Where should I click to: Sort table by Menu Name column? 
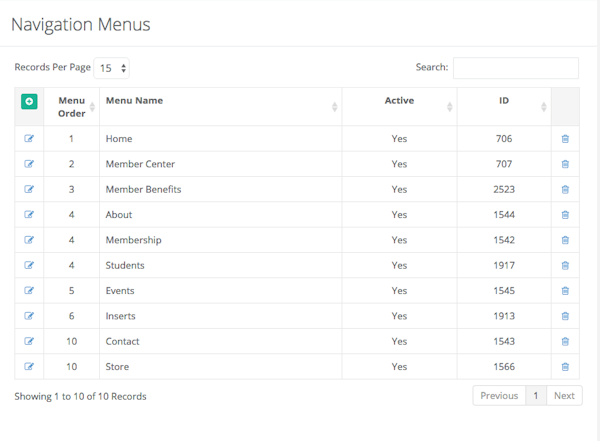point(220,107)
